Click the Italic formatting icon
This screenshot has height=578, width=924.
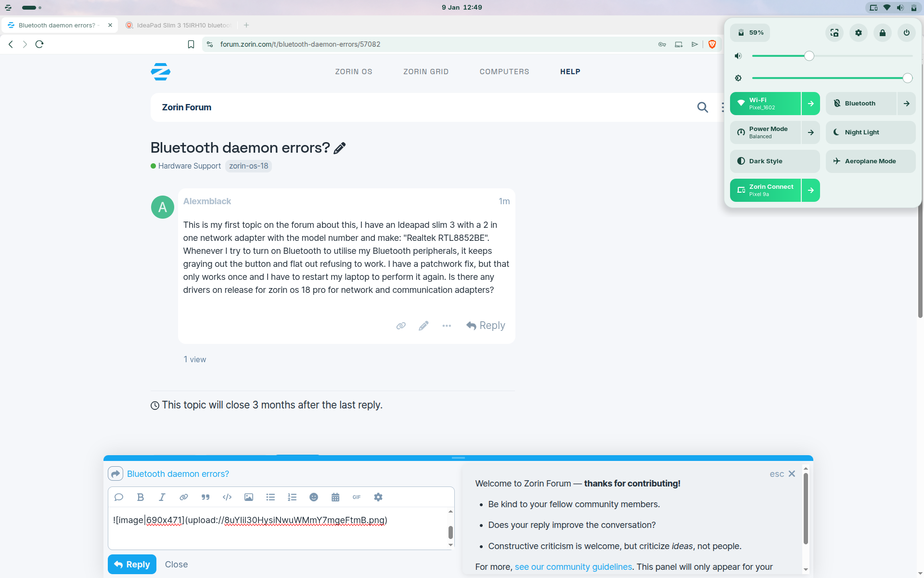(x=162, y=497)
